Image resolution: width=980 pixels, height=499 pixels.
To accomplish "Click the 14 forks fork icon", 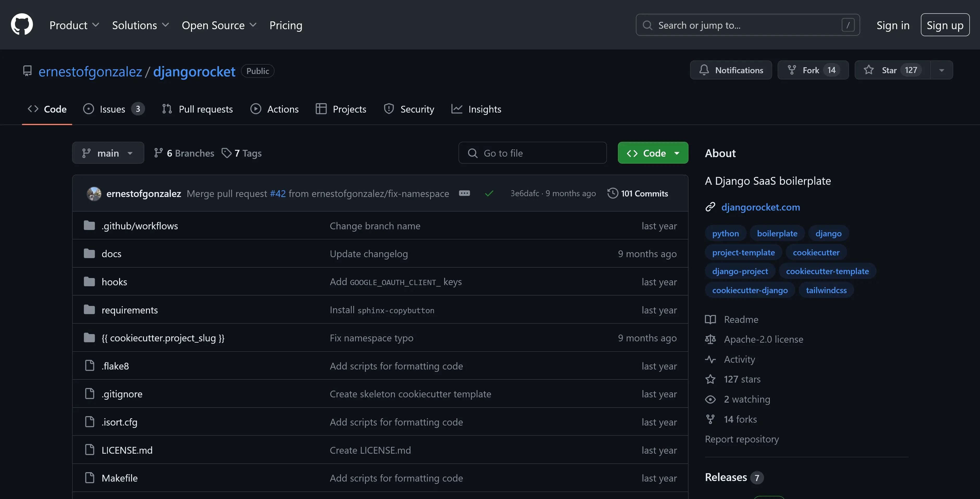I will pos(710,419).
